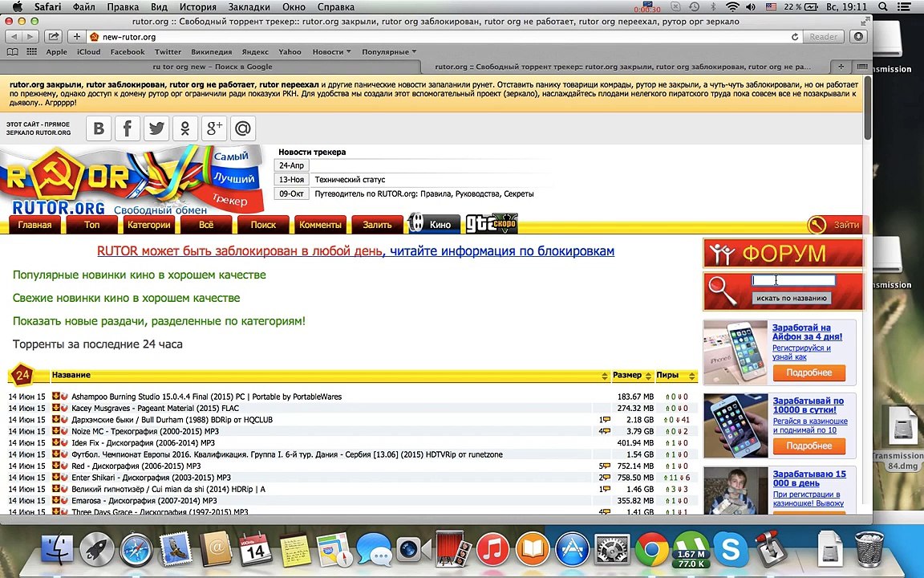Open the Залить upload tab
Image resolution: width=924 pixels, height=578 pixels.
pos(377,225)
